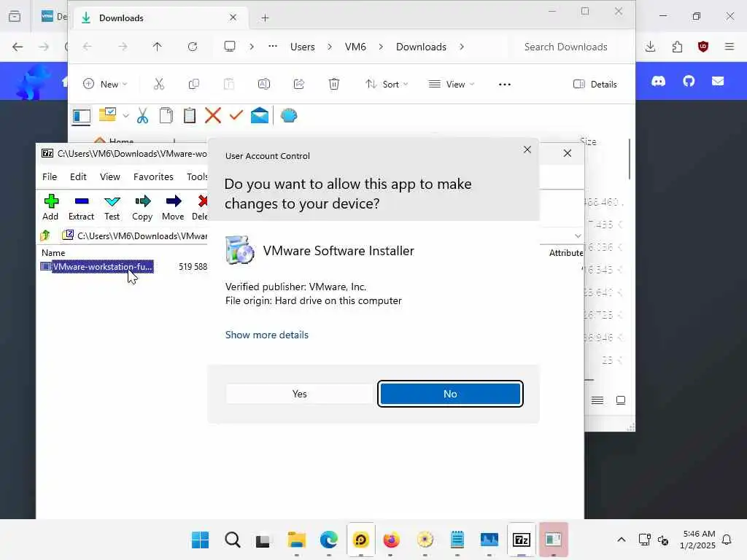Click Share icon in Explorer command bar
Image resolution: width=747 pixels, height=560 pixels.
click(298, 85)
